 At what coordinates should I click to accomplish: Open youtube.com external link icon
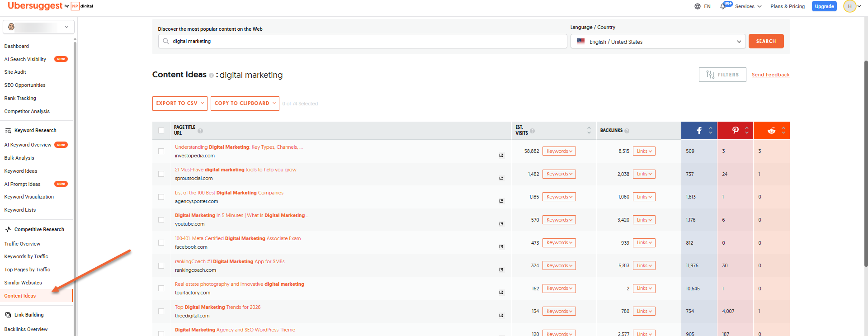[x=501, y=224]
